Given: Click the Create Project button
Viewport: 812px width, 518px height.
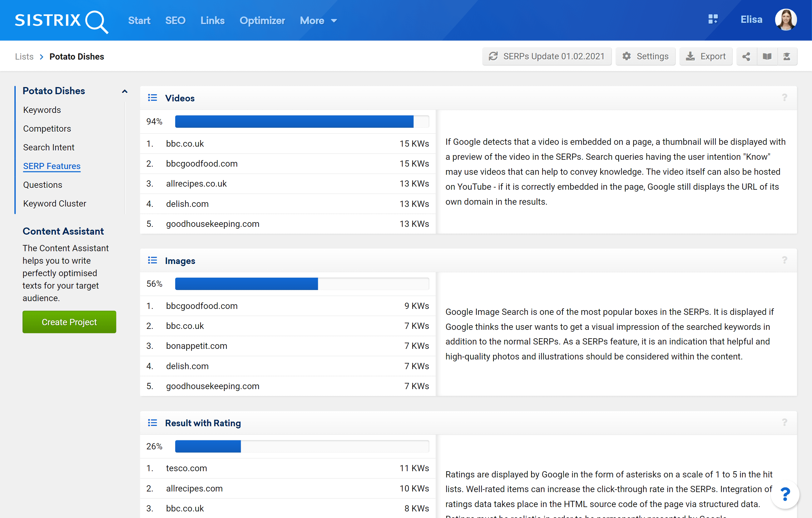Looking at the screenshot, I should pos(69,322).
